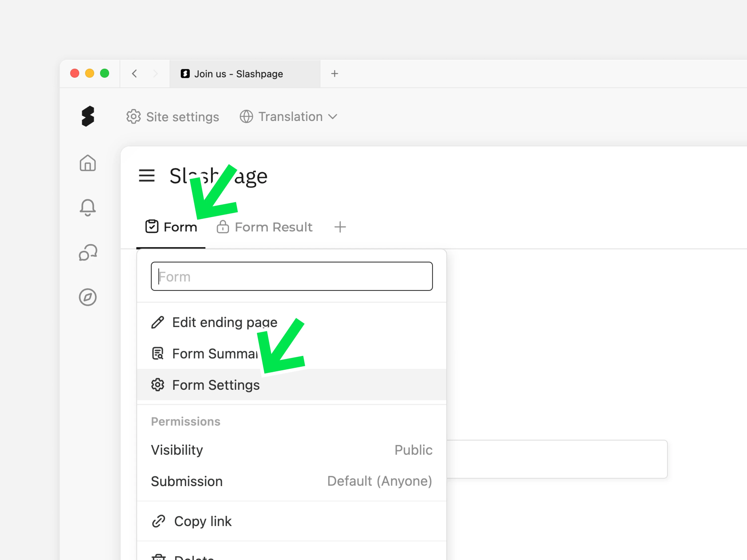Click the pencil icon beside Edit ending page
The width and height of the screenshot is (747, 560).
(x=158, y=322)
